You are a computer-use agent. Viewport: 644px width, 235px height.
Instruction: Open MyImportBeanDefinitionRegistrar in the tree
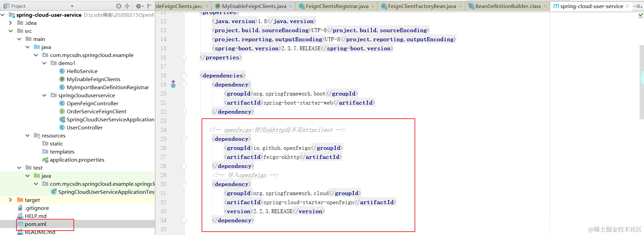[x=107, y=87]
